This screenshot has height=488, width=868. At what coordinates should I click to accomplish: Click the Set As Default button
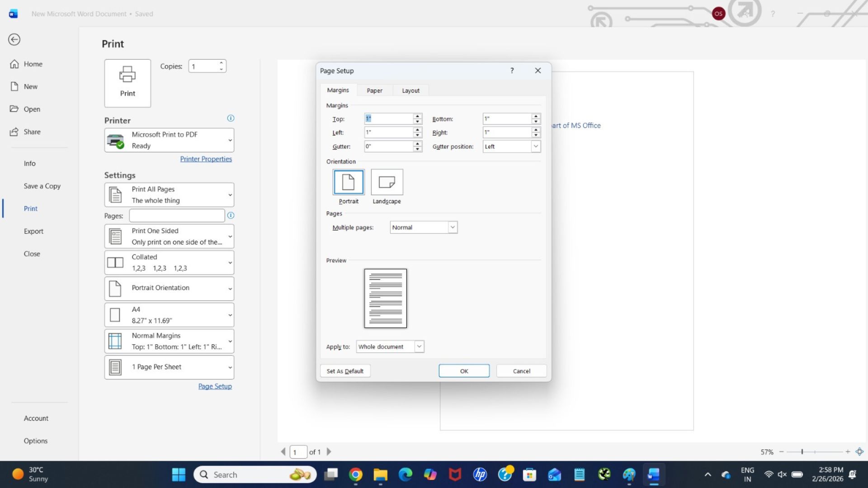[x=345, y=371]
